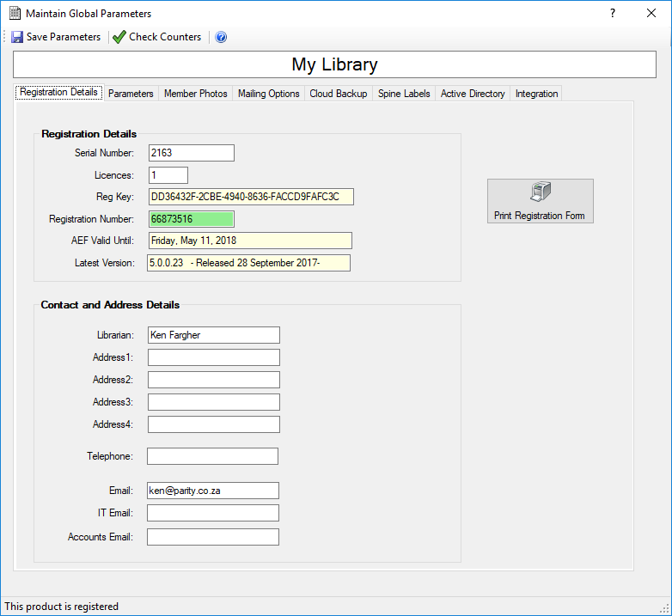Click the green Check Counters checkmark icon
This screenshot has height=616, width=672.
click(119, 37)
